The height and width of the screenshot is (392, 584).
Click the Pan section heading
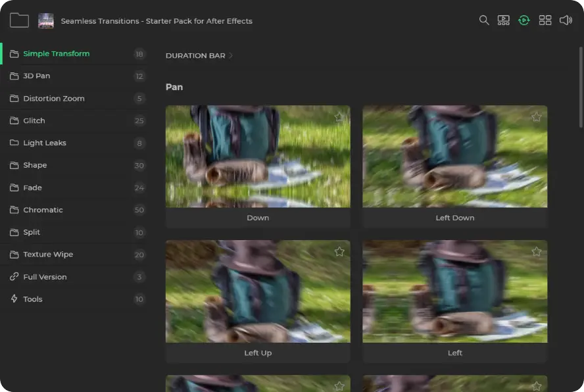click(174, 87)
